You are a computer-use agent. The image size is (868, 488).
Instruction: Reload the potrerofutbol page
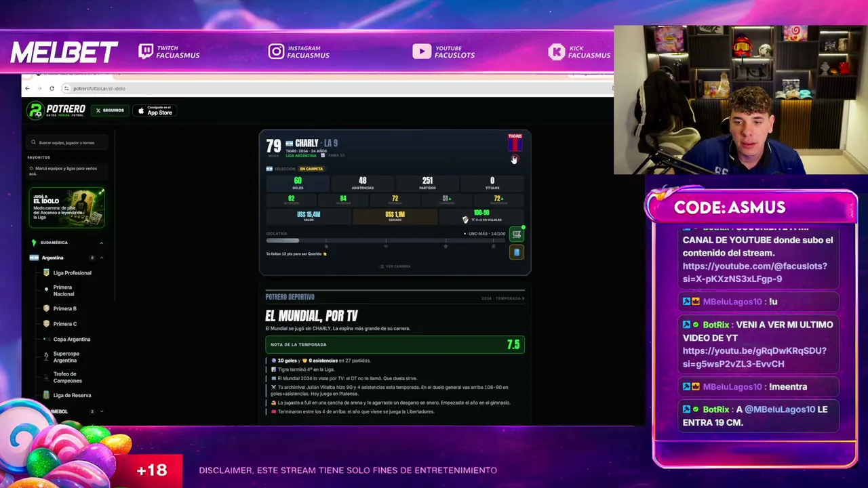coord(52,89)
